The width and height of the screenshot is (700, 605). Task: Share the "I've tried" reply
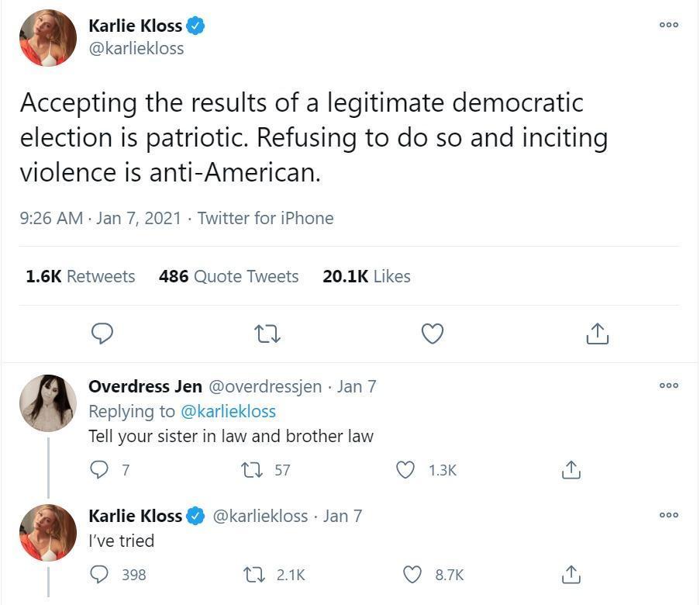(x=571, y=575)
